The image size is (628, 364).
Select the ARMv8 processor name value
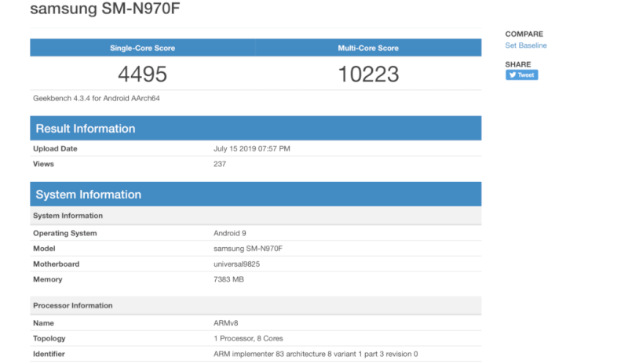click(x=225, y=322)
